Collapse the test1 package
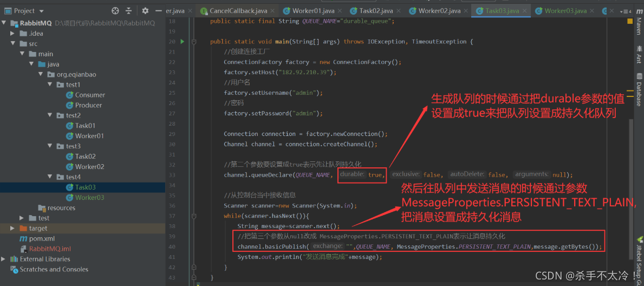 [x=49, y=84]
